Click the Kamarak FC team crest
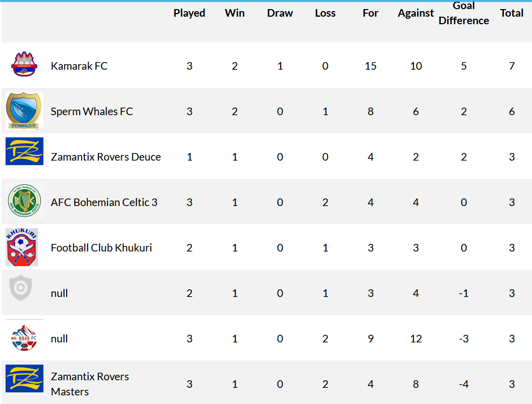The image size is (532, 404). [24, 64]
